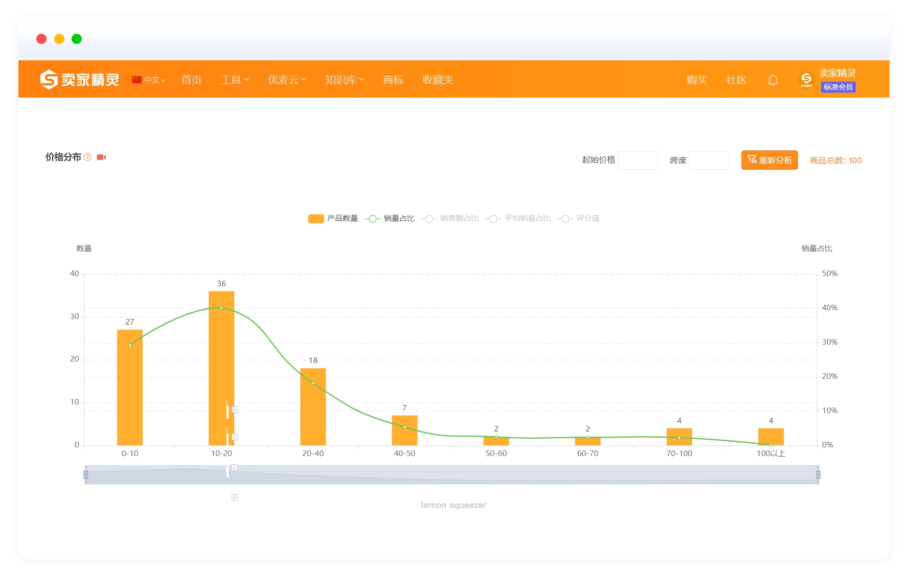Focus the 起始价格 input field
The image size is (908, 588).
[x=638, y=160]
